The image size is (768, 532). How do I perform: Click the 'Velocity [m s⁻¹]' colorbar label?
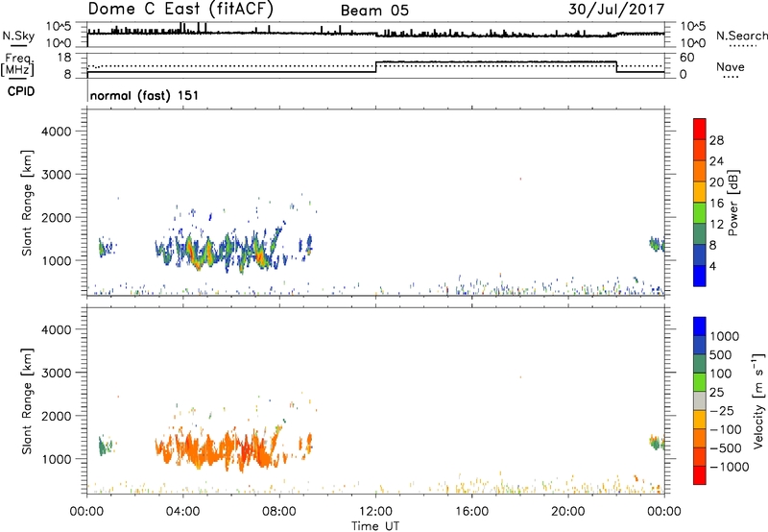758,400
